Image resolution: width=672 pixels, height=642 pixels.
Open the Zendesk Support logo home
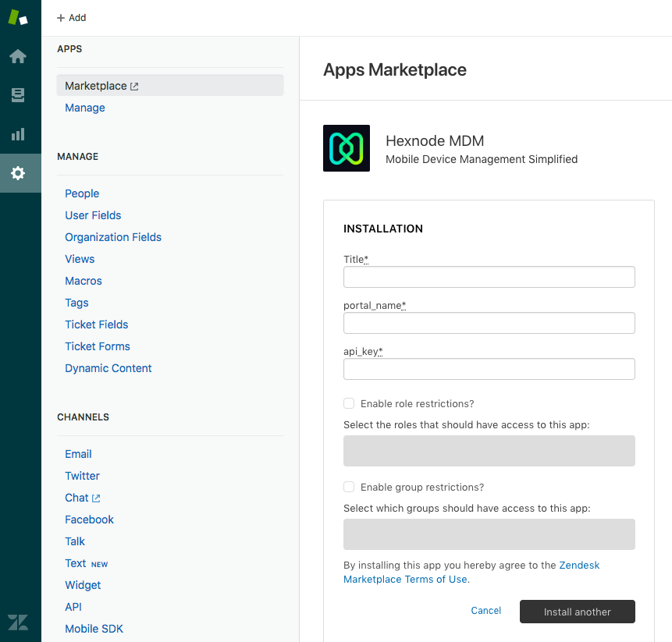pos(18,18)
